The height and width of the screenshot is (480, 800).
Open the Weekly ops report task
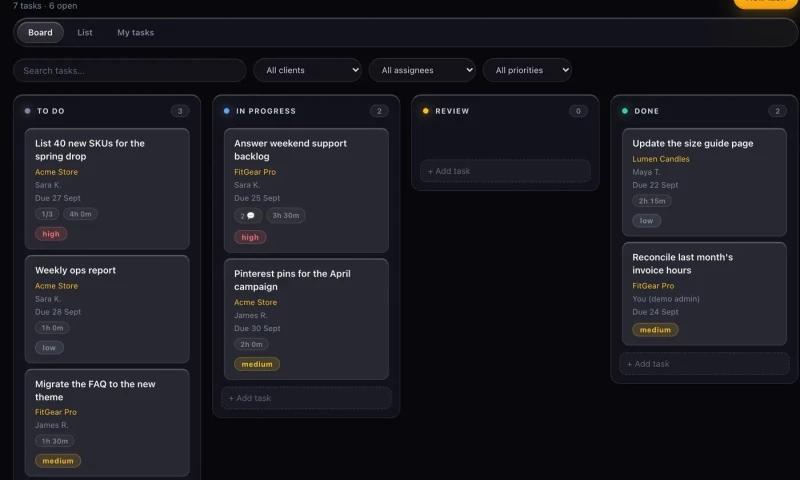tap(107, 309)
